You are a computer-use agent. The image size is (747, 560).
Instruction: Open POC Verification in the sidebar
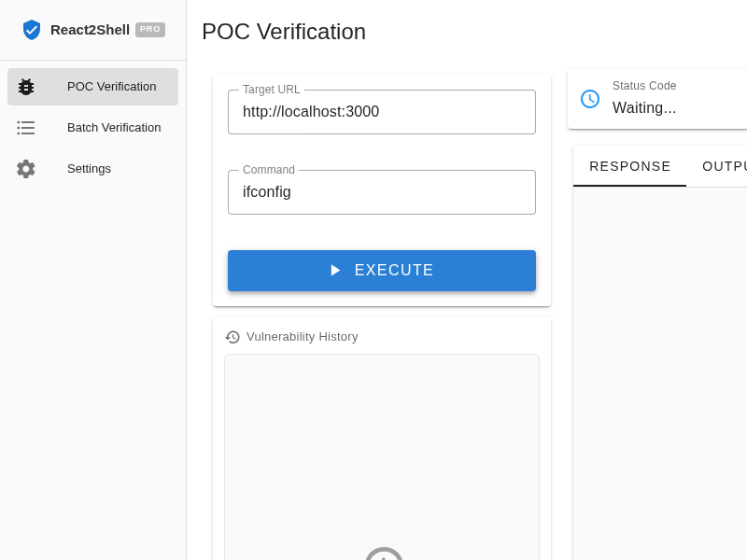[92, 87]
